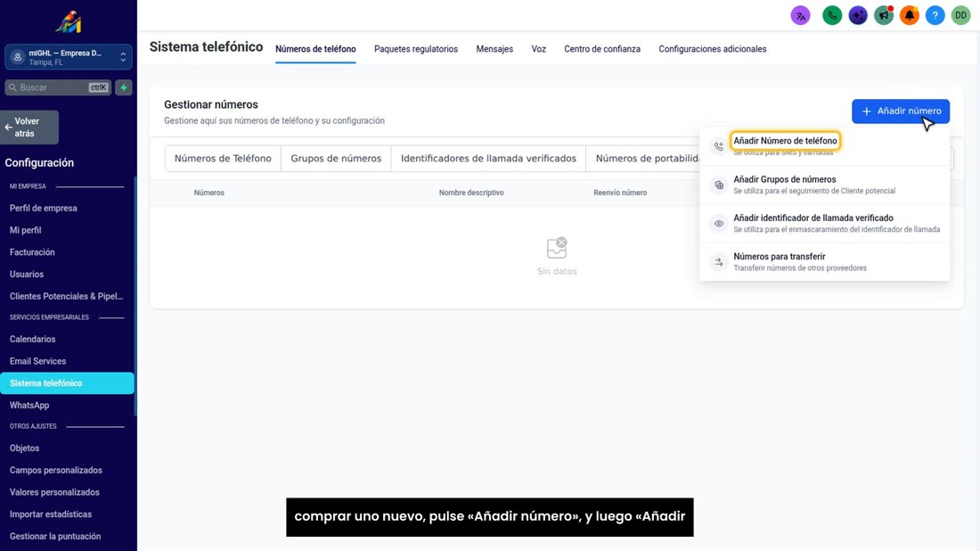The image size is (980, 551).
Task: Click the green lightning quick actions icon
Action: 124,87
